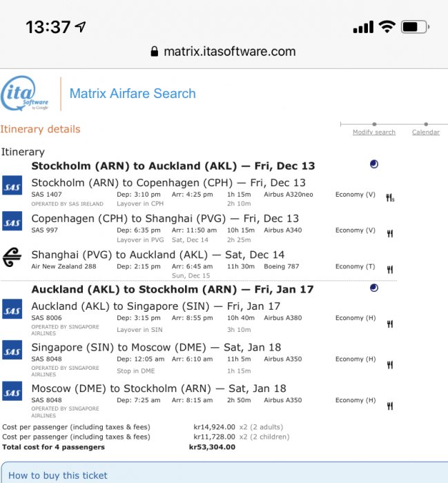Click the meal icon for SAS 997
448x483 pixels.
(390, 233)
